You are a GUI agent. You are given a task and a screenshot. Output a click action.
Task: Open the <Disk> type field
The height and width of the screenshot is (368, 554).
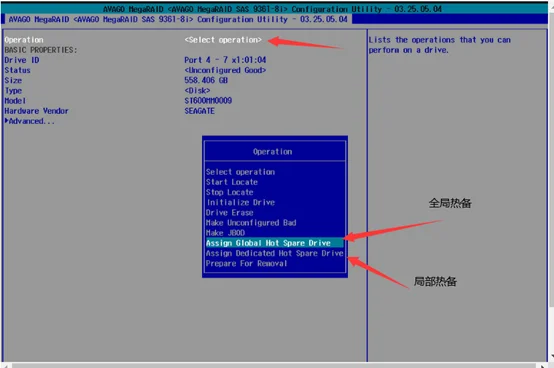point(197,91)
